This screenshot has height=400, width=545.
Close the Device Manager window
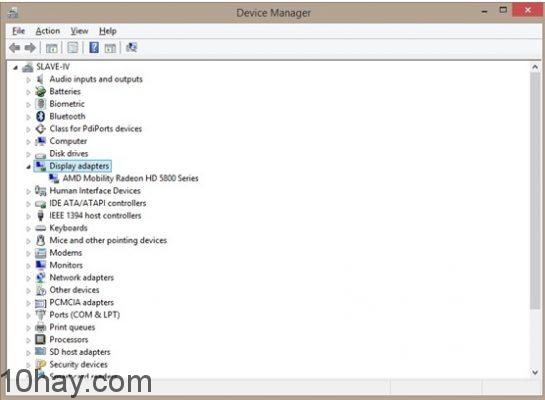pyautogui.click(x=528, y=10)
